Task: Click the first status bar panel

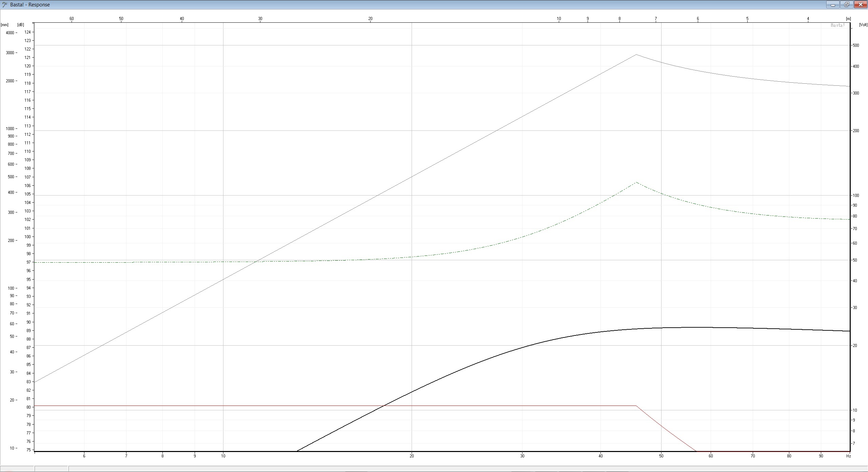Action: point(17,469)
